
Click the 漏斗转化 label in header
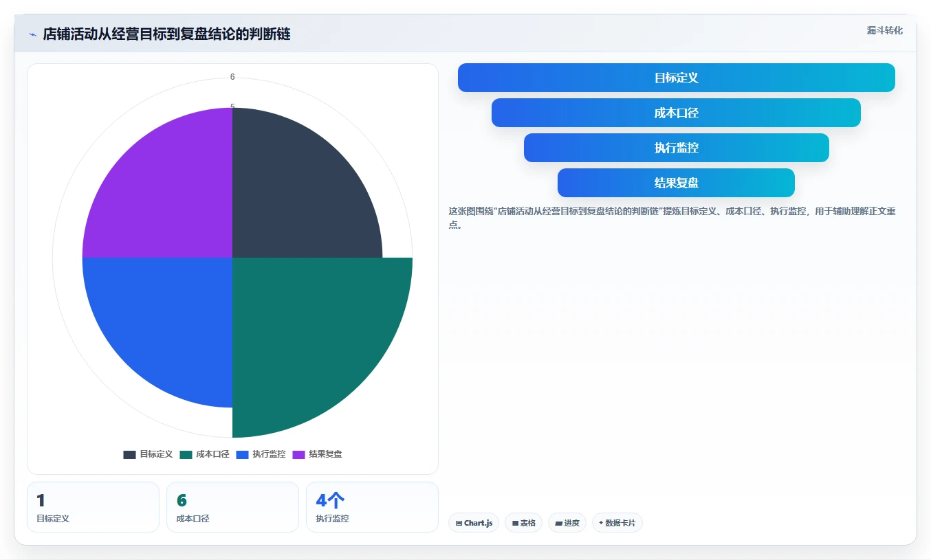click(884, 31)
